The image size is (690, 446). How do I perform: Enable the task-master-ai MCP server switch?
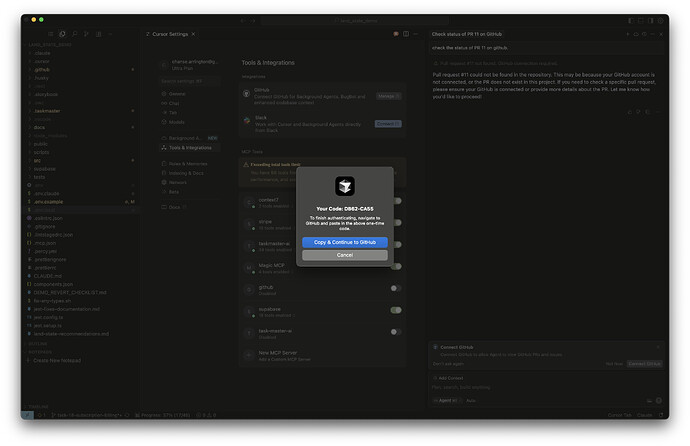point(396,332)
